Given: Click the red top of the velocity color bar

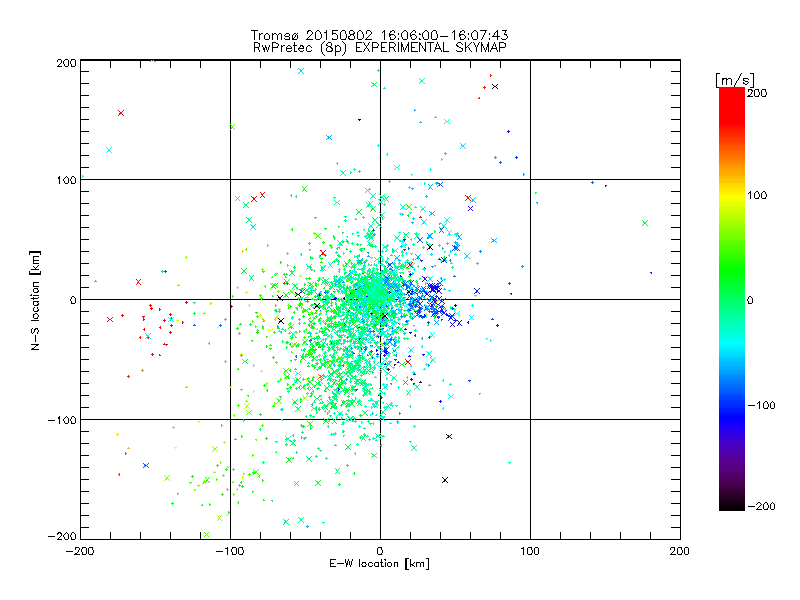Looking at the screenshot, I should (x=732, y=94).
